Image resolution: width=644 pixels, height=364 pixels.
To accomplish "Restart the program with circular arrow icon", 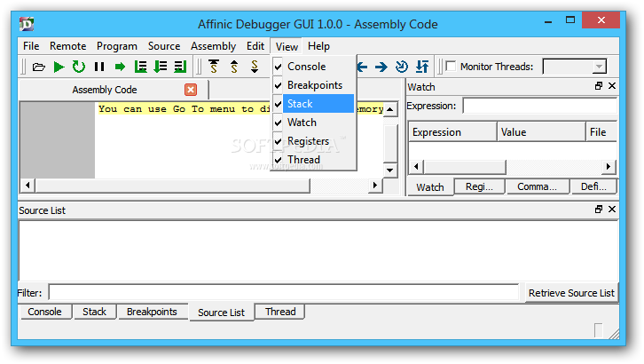I will tap(79, 67).
